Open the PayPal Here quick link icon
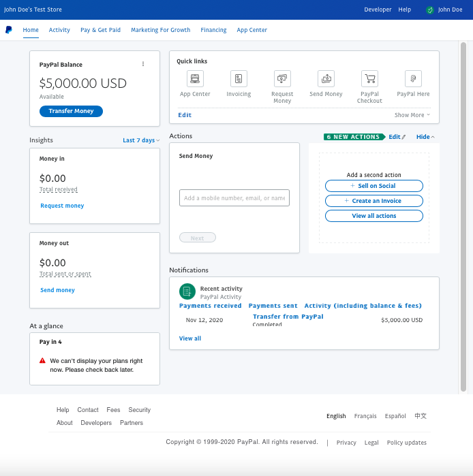This screenshot has height=476, width=473. (x=413, y=78)
